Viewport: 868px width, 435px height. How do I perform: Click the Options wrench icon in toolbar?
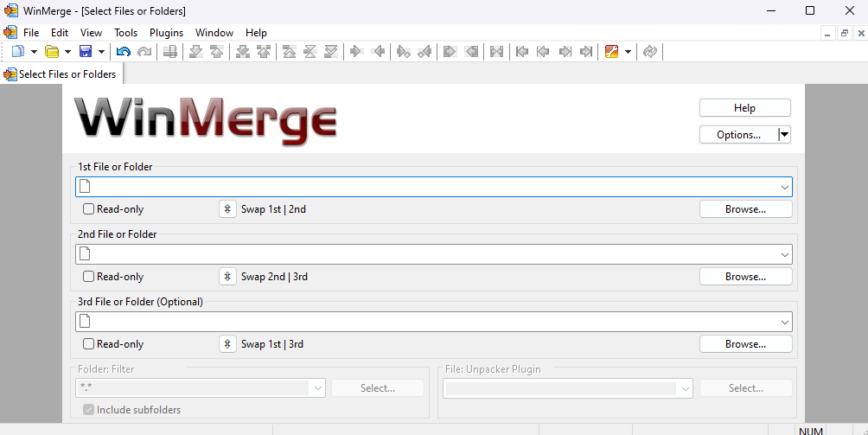[611, 52]
